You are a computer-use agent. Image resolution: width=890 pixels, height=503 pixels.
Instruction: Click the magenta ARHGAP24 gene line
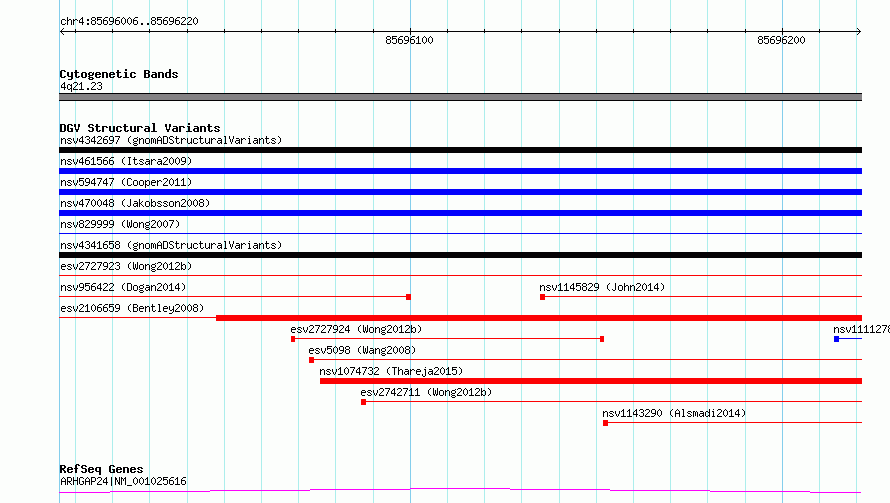(460, 491)
